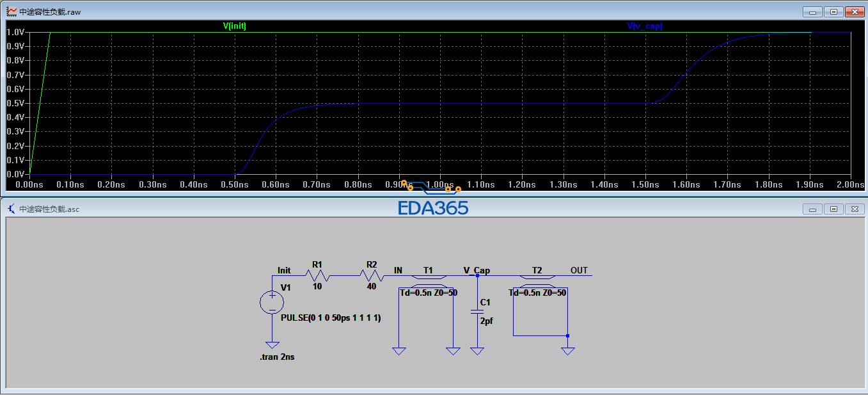The height and width of the screenshot is (395, 868).
Task: Click the .tran 2ns directive
Action: (277, 357)
